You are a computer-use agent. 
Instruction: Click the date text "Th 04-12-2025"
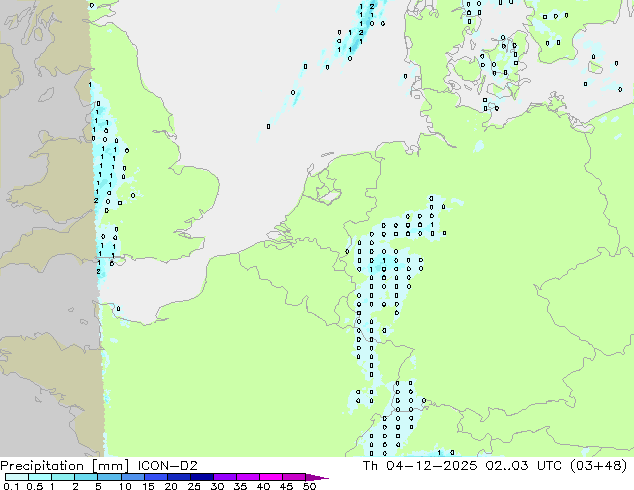click(x=420, y=466)
